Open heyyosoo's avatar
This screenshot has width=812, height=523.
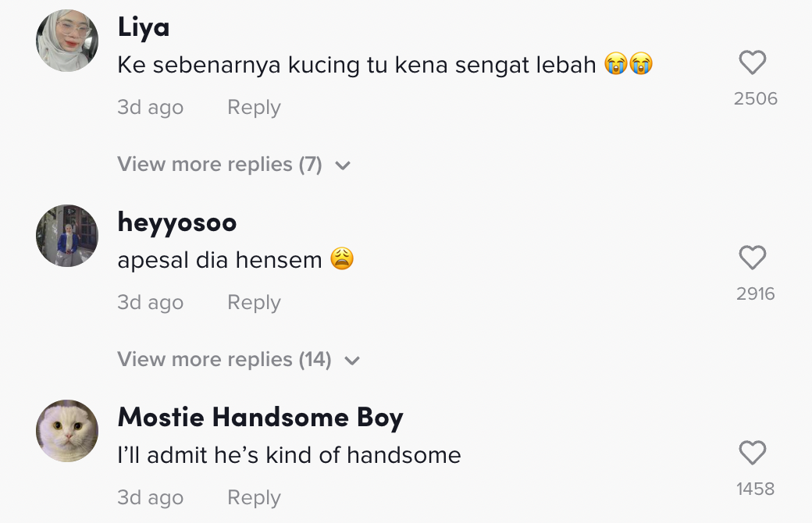coord(67,236)
